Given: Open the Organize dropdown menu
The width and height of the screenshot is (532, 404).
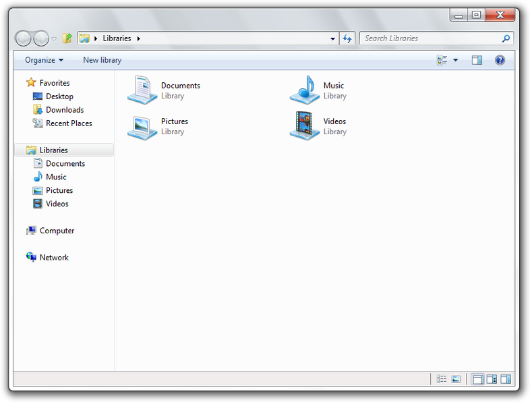Looking at the screenshot, I should (x=44, y=60).
